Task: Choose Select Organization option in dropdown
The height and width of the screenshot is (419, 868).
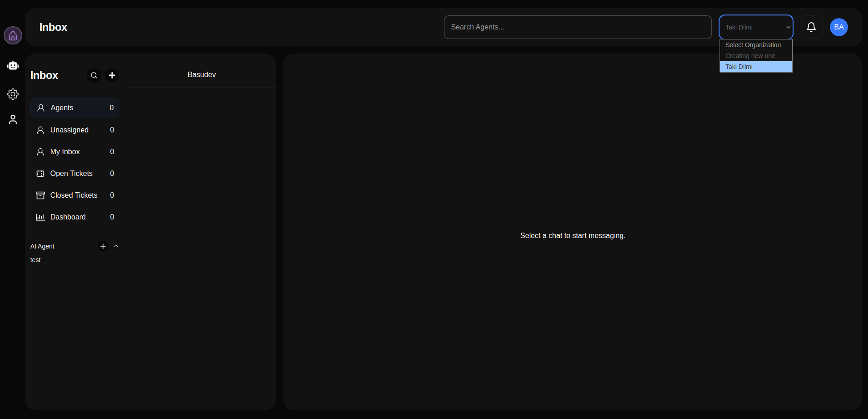Action: pyautogui.click(x=753, y=45)
